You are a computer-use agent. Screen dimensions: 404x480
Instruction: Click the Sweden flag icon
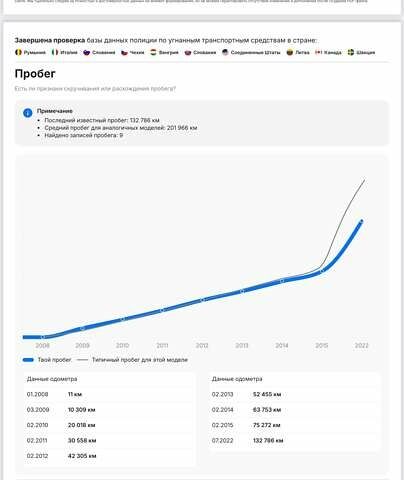[351, 52]
